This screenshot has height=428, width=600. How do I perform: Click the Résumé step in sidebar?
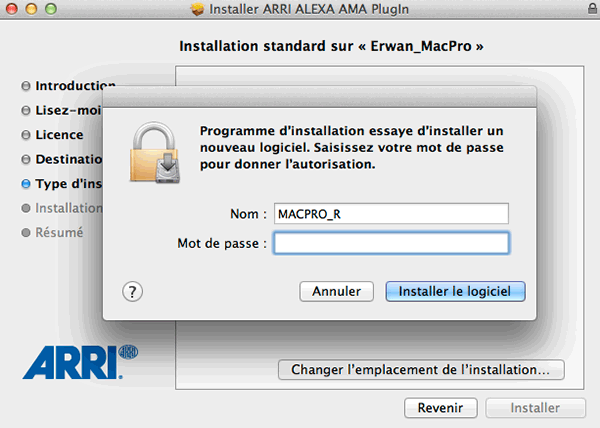click(59, 233)
